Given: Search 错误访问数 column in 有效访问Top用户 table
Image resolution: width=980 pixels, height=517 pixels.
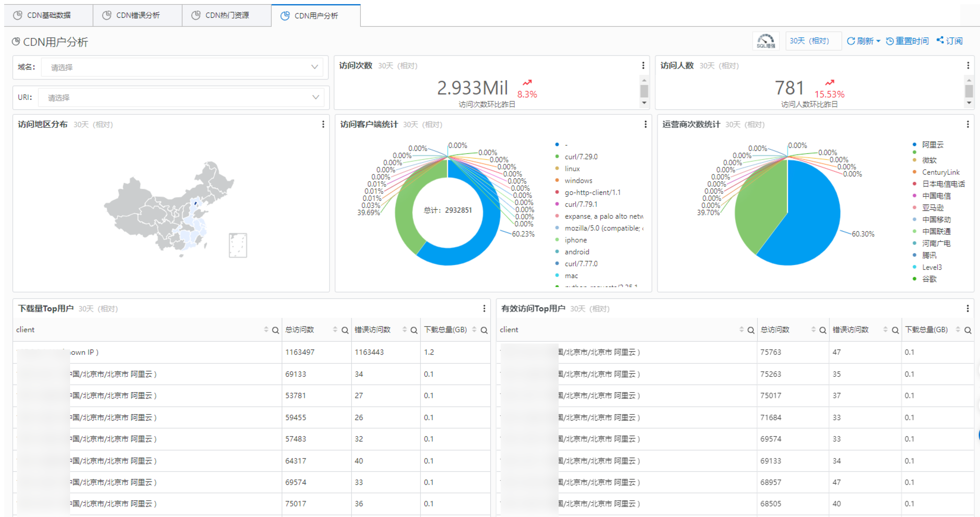Looking at the screenshot, I should point(895,330).
